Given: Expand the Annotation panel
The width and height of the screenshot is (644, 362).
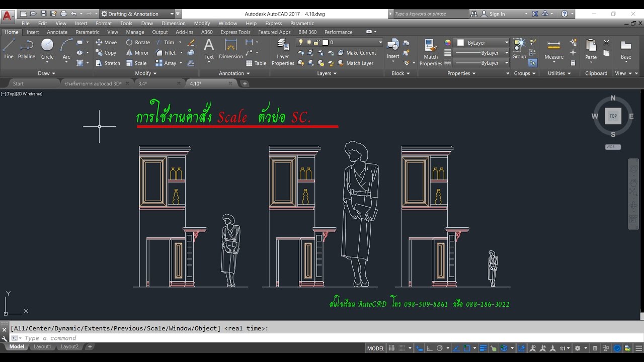Looking at the screenshot, I should [235, 73].
